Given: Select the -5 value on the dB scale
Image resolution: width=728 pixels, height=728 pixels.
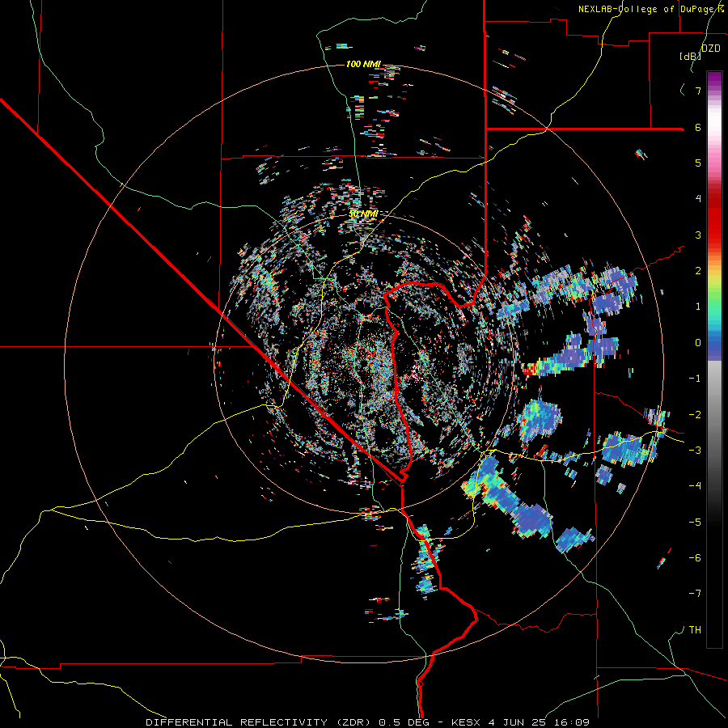Looking at the screenshot, I should [695, 523].
